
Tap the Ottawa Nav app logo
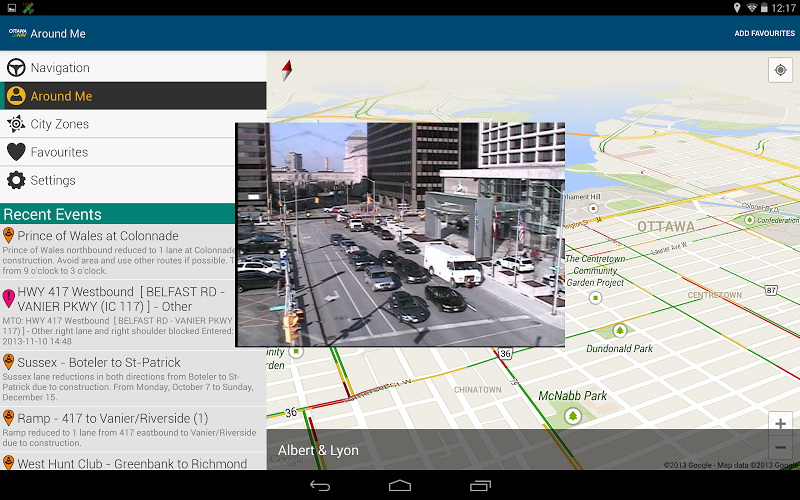coord(17,33)
